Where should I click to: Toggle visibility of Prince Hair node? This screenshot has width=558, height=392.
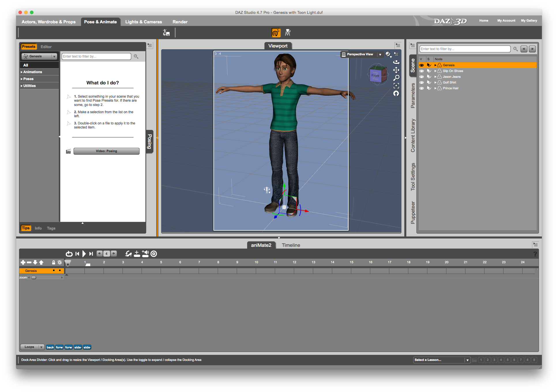tap(421, 88)
